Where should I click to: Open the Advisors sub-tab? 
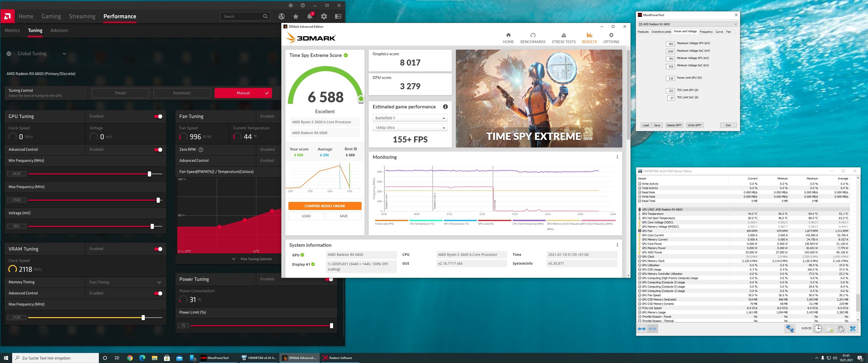click(59, 30)
